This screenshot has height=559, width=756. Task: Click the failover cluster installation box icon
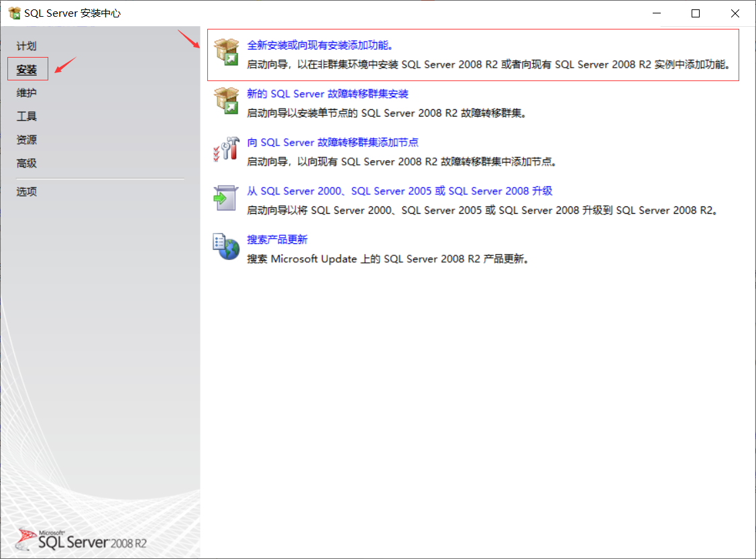(x=227, y=101)
